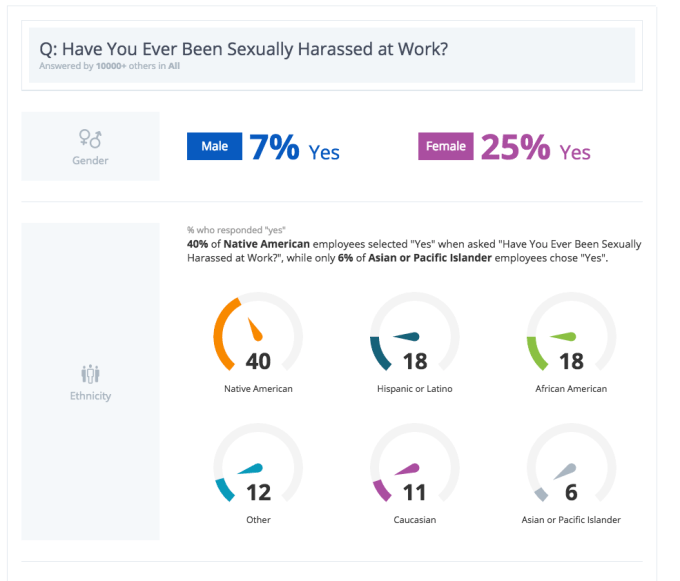Click the blue Male label badge
The height and width of the screenshot is (581, 680).
coord(214,147)
